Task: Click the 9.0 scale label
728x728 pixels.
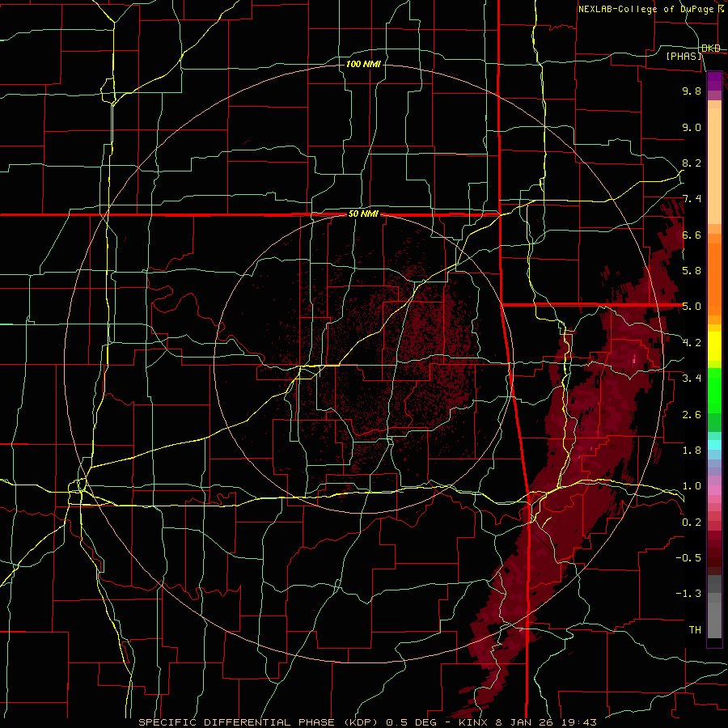Action: tap(692, 127)
